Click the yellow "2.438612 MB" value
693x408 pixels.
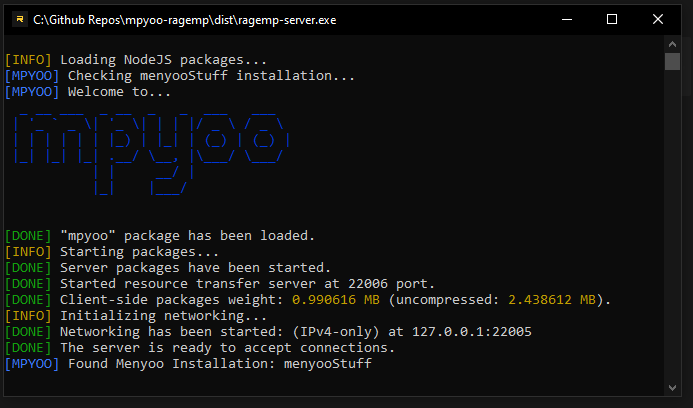click(552, 300)
